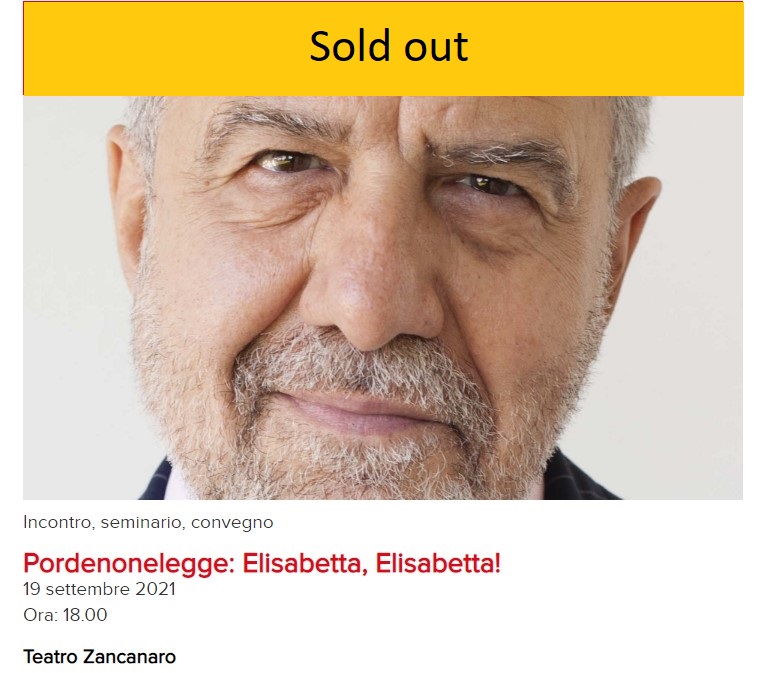Click the Ora: 18.00 time line
Screen dimensions: 775x673
point(65,615)
